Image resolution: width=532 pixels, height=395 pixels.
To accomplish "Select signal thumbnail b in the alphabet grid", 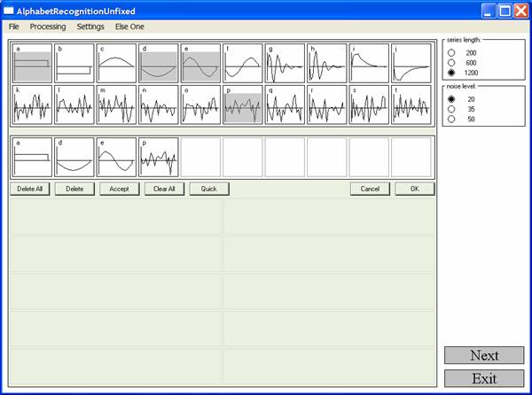I will click(x=74, y=63).
